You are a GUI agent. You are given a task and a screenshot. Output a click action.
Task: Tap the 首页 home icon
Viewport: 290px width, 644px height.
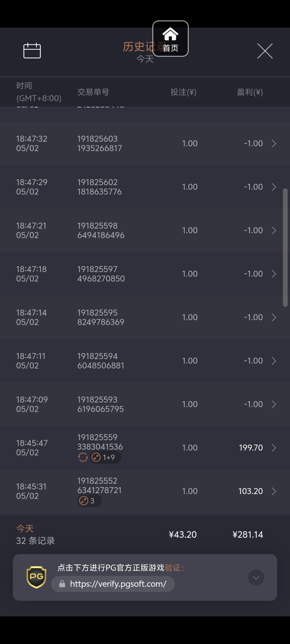click(170, 39)
